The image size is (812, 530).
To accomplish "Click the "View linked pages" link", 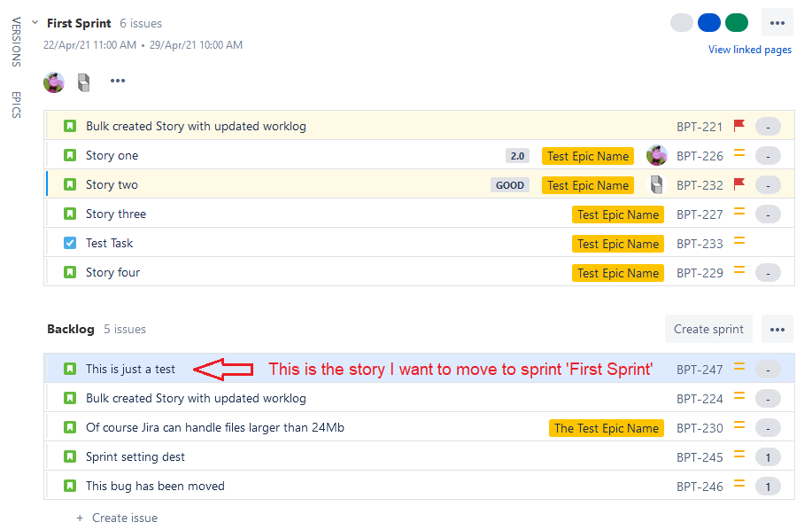I will point(749,50).
